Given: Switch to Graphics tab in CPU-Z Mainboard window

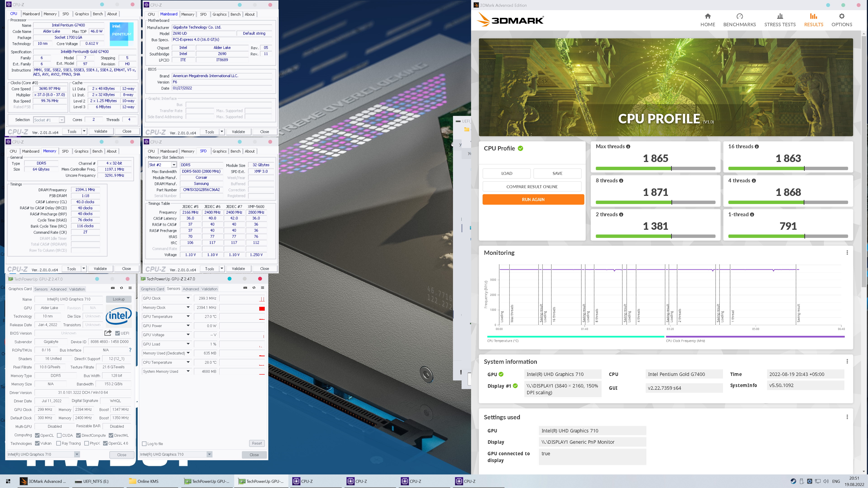Looking at the screenshot, I should pos(219,14).
